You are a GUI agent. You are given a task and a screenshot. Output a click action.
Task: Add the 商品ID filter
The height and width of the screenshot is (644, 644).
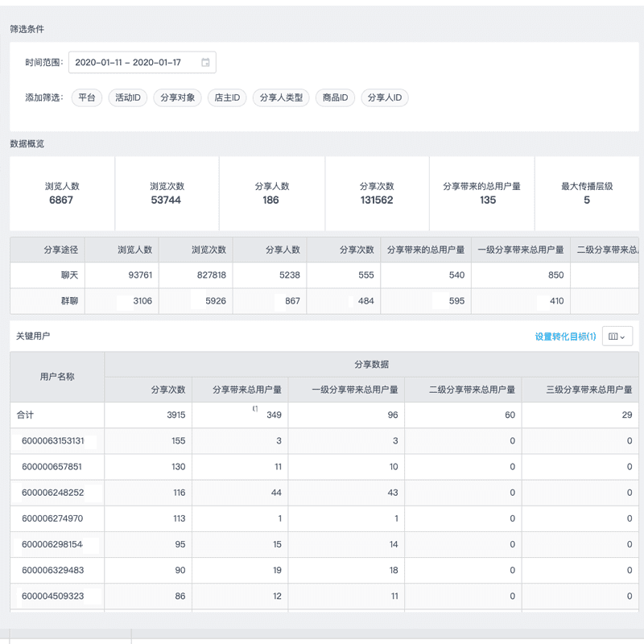(x=335, y=97)
